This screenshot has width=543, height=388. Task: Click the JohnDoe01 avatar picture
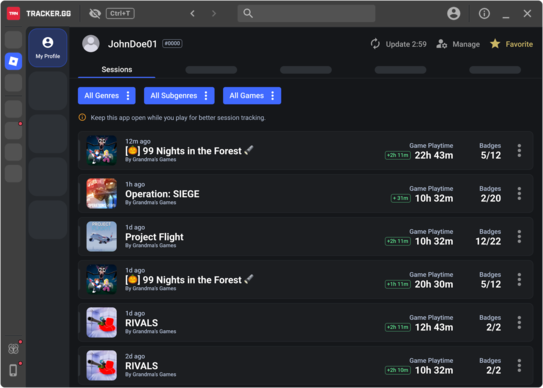coord(91,44)
